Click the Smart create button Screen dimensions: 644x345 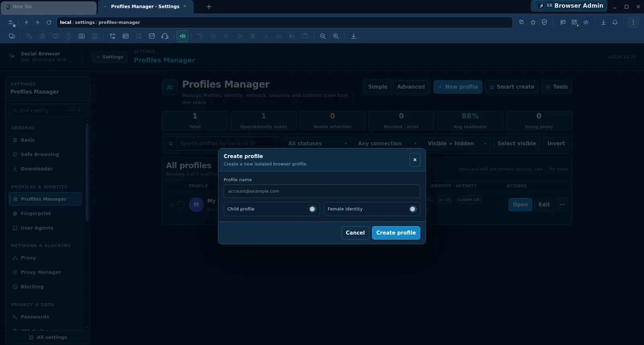coord(512,87)
